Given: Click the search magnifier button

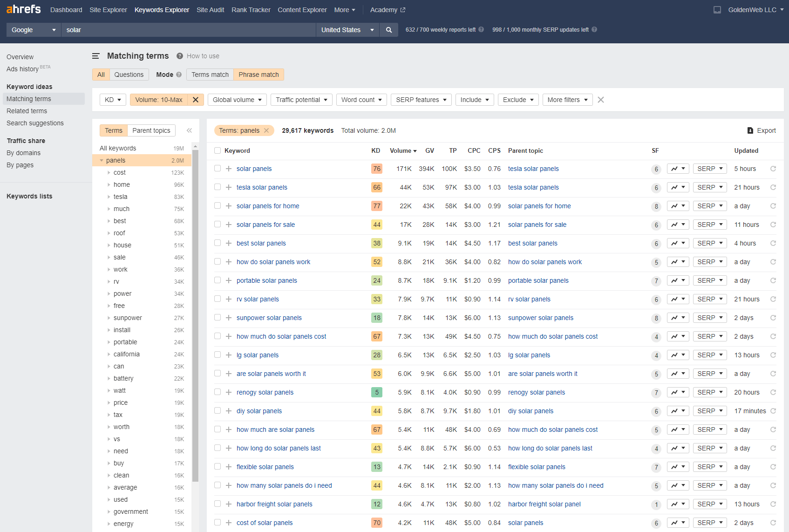Looking at the screenshot, I should [389, 30].
